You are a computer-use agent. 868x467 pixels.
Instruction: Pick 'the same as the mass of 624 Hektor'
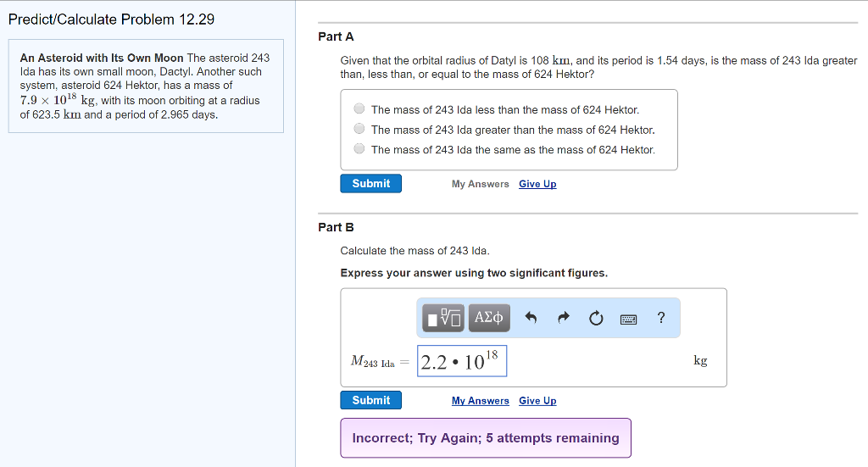(x=359, y=149)
